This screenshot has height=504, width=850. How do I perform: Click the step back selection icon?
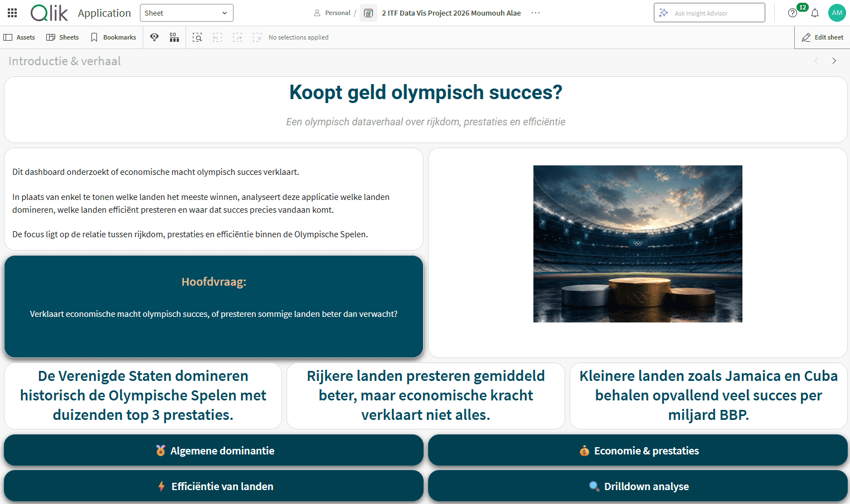click(217, 37)
